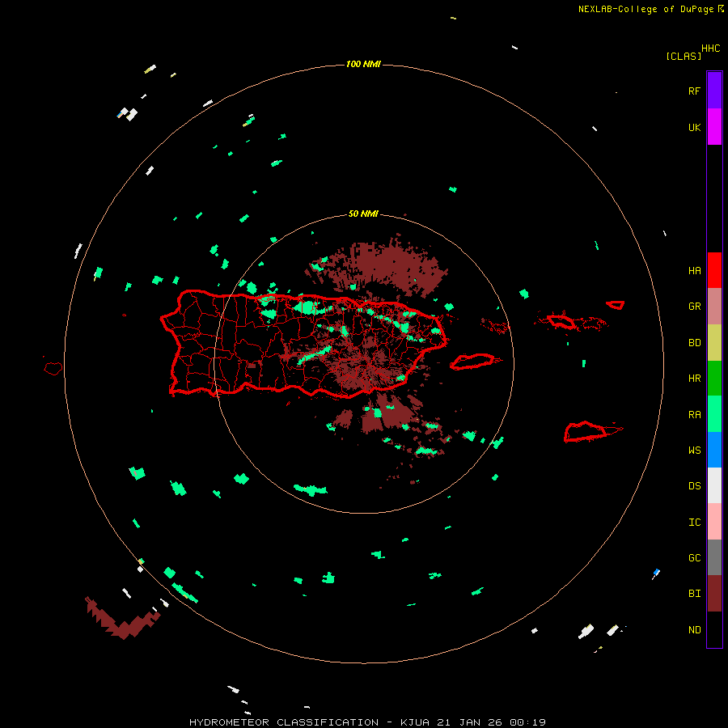Select the BI brown legend swatch

pyautogui.click(x=714, y=594)
